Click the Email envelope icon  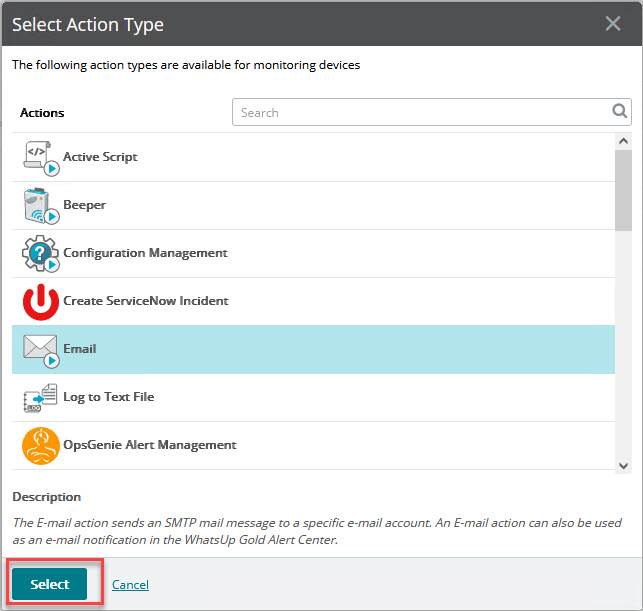coord(41,351)
